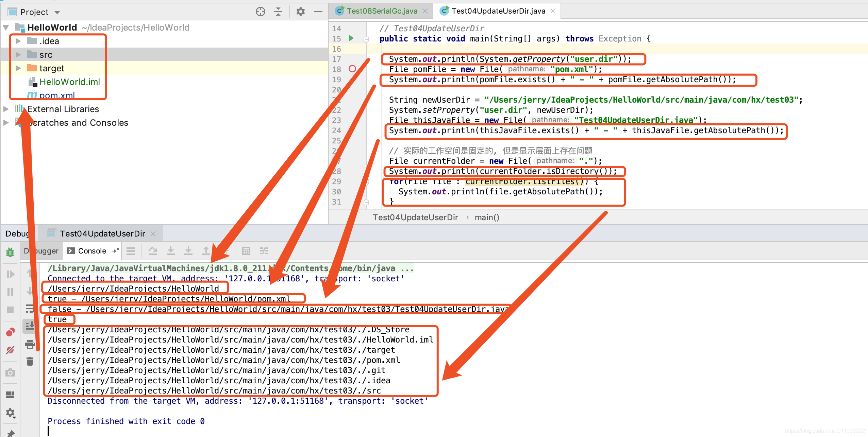Expand the src folder
The height and width of the screenshot is (437, 868).
pyautogui.click(x=18, y=54)
